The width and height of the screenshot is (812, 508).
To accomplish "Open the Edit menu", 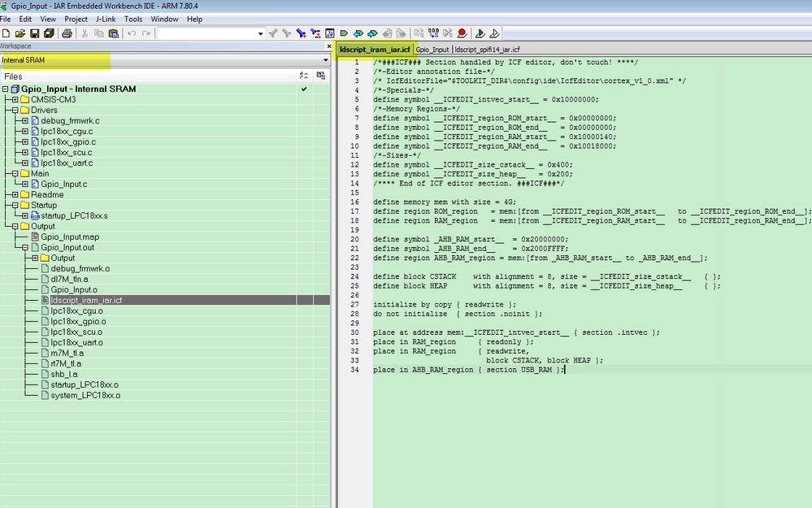I will [x=25, y=20].
